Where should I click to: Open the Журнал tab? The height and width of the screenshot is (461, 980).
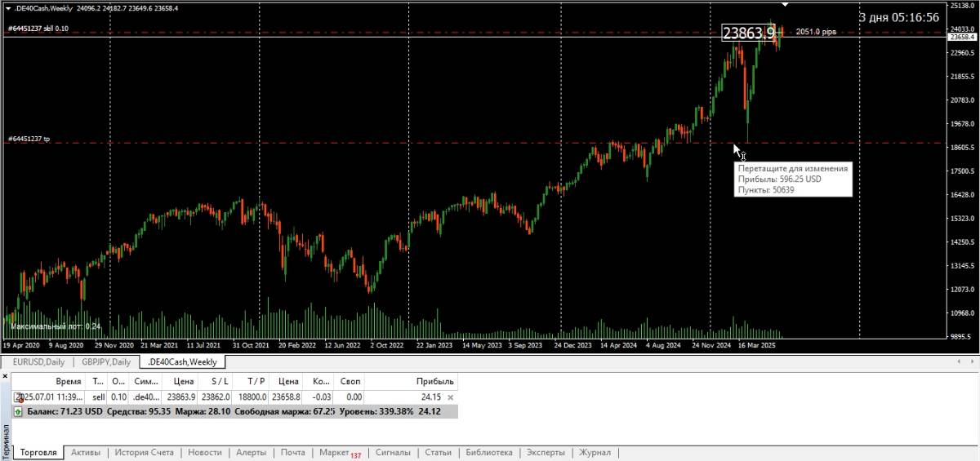595,452
